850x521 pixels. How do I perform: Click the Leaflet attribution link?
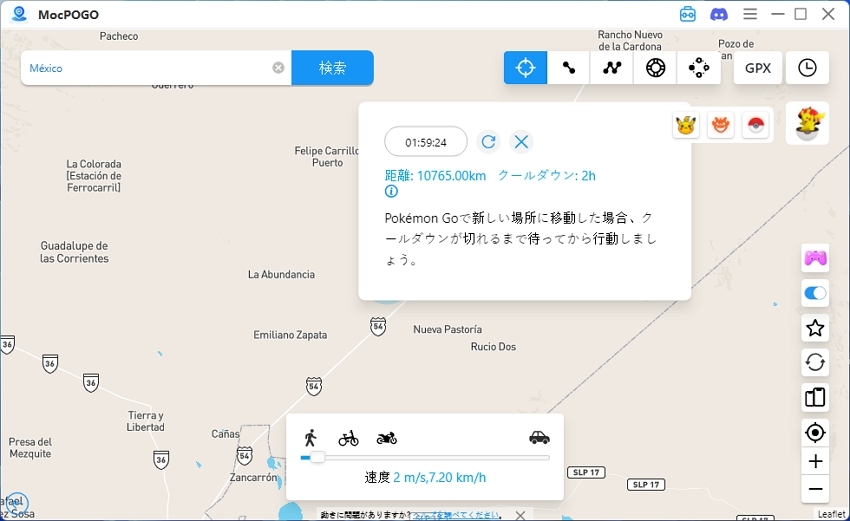[832, 514]
